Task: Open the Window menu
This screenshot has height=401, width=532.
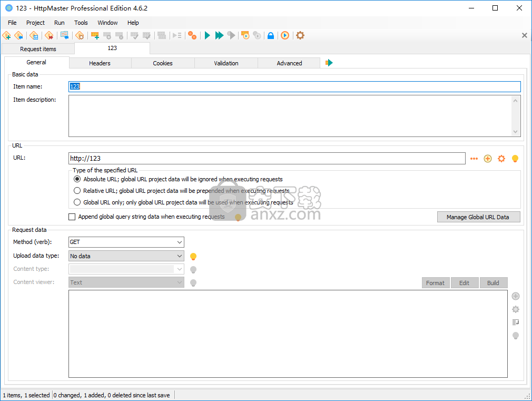Action: [x=107, y=23]
